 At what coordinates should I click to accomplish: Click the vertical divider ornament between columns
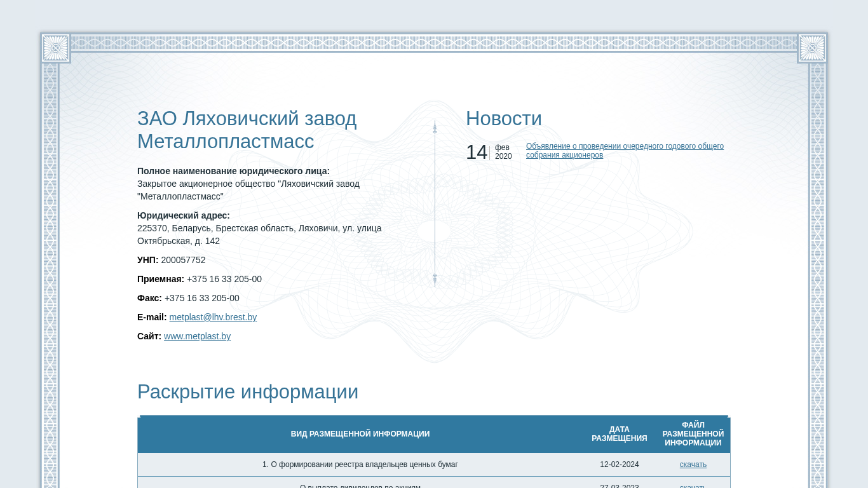pyautogui.click(x=435, y=203)
